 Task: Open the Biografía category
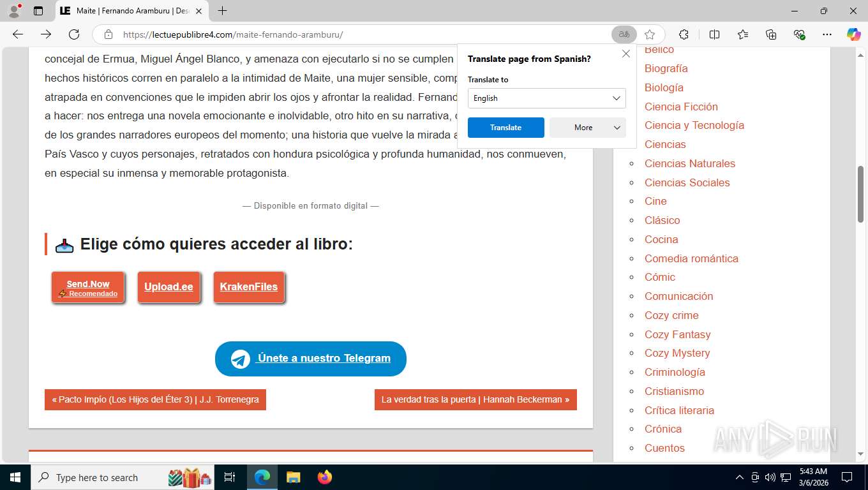[x=666, y=68]
